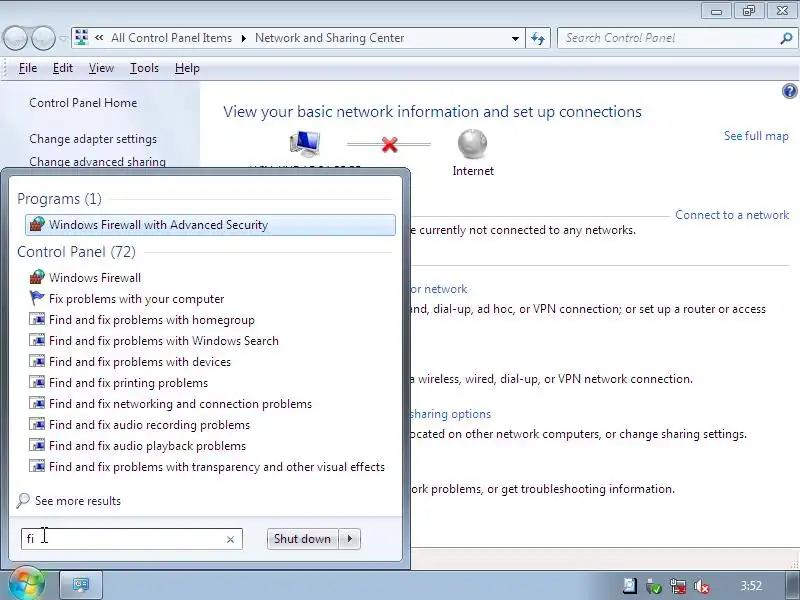800x600 pixels.
Task: Click the magnifier icon next to See more results
Action: click(x=22, y=501)
